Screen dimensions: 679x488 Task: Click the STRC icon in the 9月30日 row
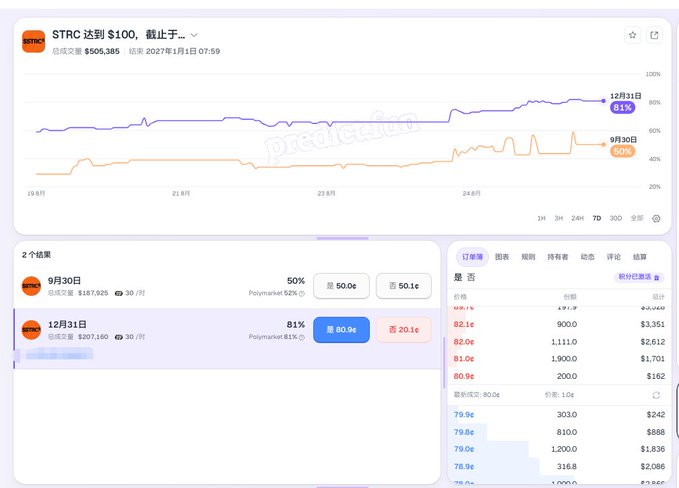coord(31,286)
